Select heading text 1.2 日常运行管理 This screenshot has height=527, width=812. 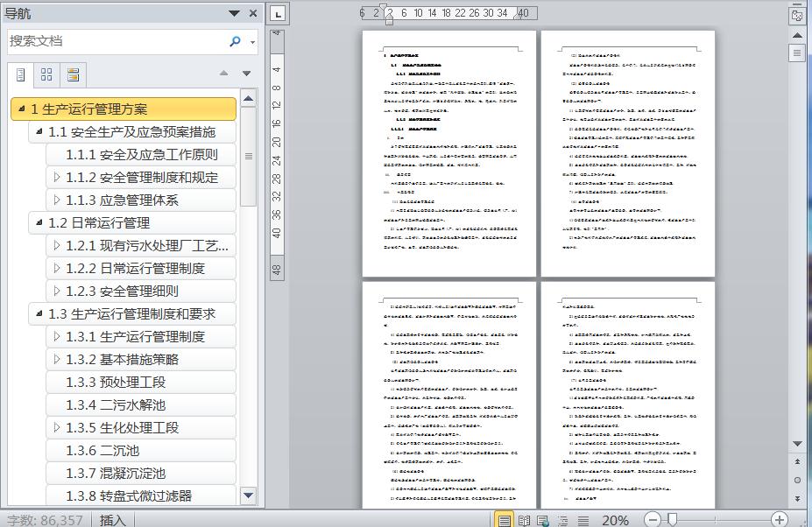click(x=99, y=223)
